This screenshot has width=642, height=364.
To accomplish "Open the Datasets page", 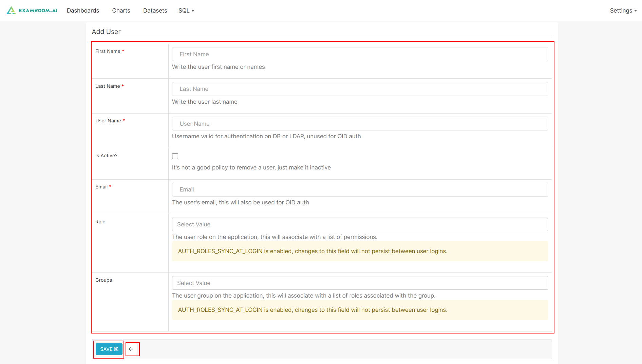I will pos(155,11).
